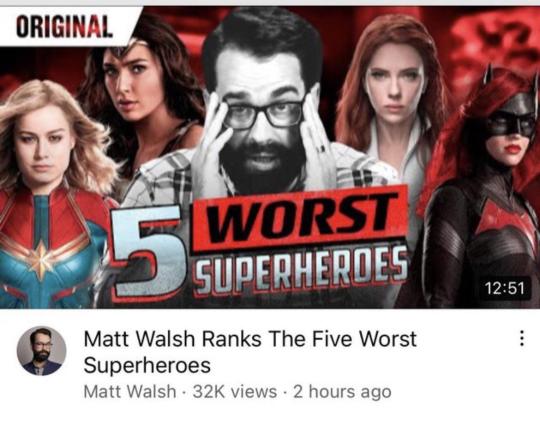540x436 pixels.
Task: Click the ORIGINAL label on the thumbnail corner
Action: 64,27
